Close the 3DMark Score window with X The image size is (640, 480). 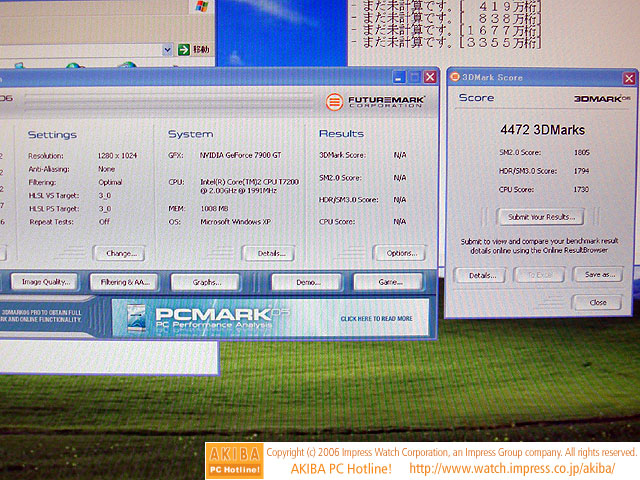(x=626, y=76)
